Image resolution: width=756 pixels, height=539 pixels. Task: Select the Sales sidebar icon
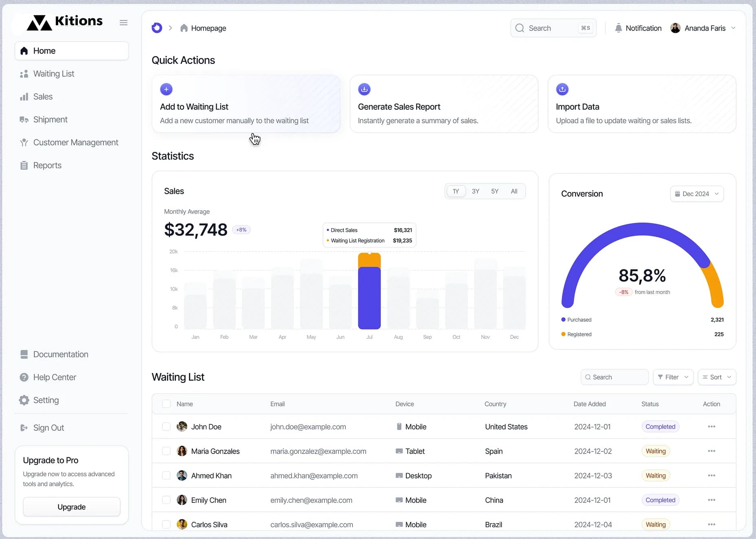click(24, 96)
